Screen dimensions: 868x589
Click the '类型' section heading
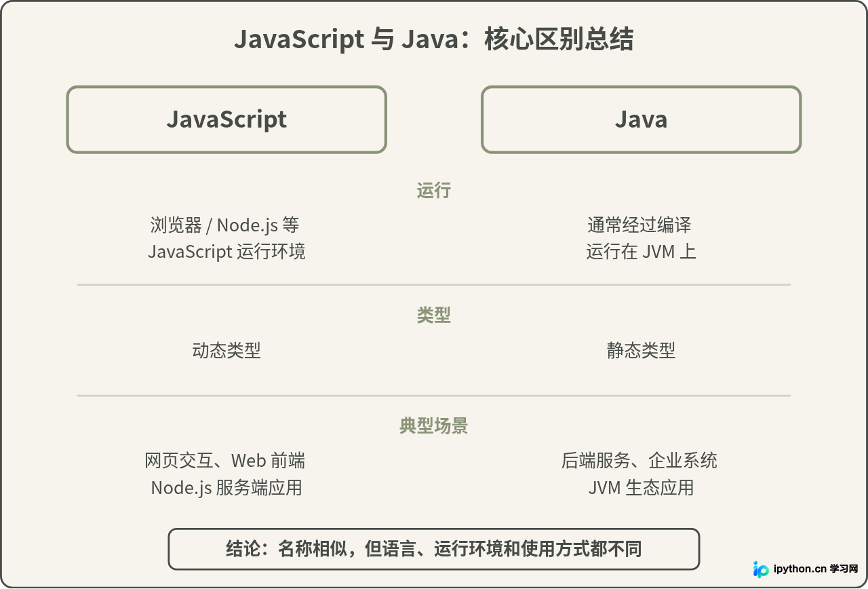(x=434, y=316)
